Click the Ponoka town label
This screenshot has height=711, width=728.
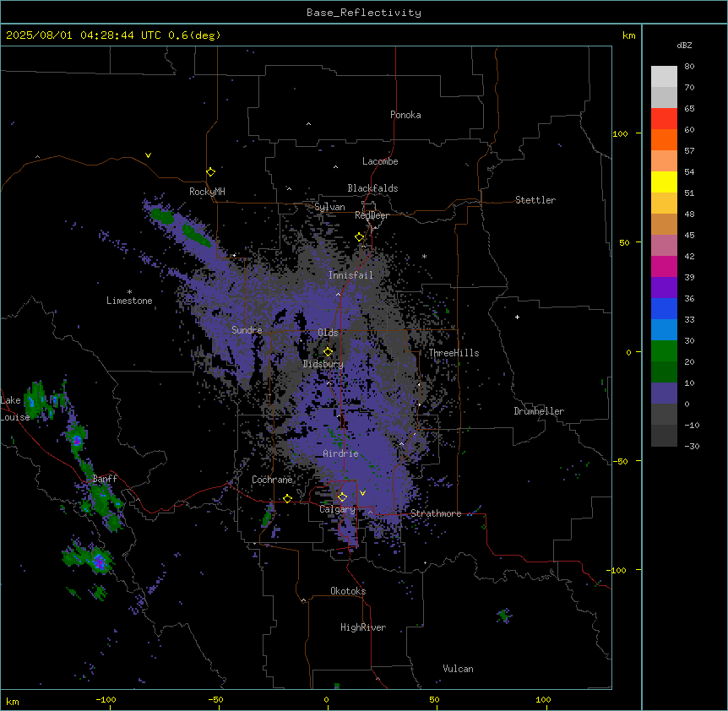(405, 115)
